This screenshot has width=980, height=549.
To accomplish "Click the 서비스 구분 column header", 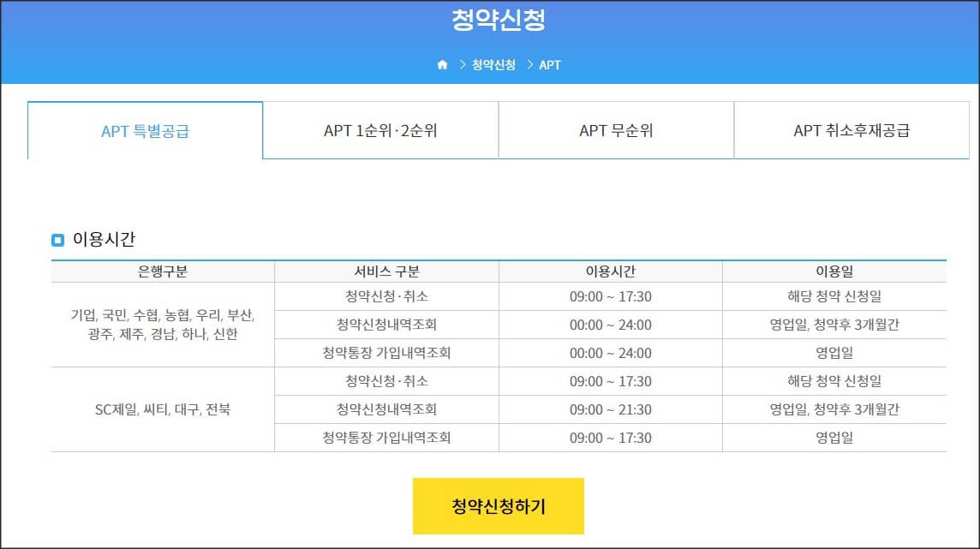I will (x=384, y=270).
